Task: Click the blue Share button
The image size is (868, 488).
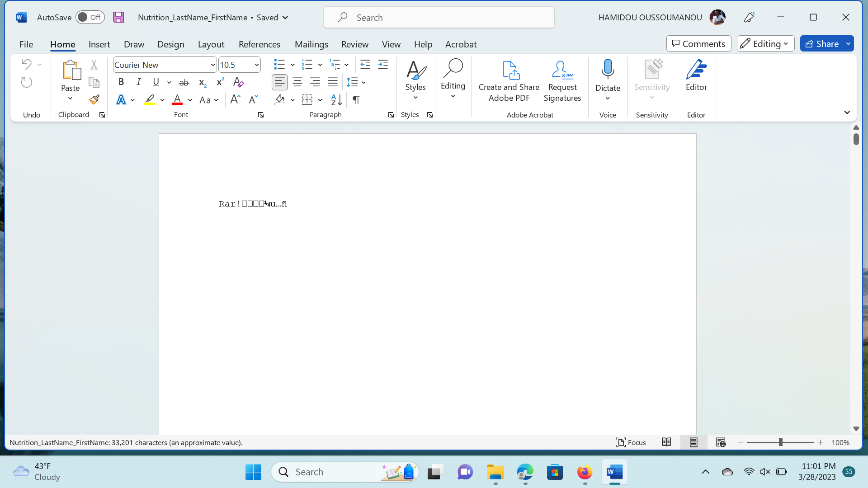Action: pos(822,43)
